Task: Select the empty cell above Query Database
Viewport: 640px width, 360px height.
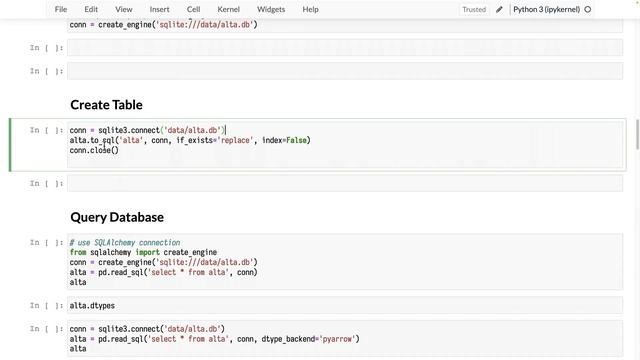Action: 345,183
